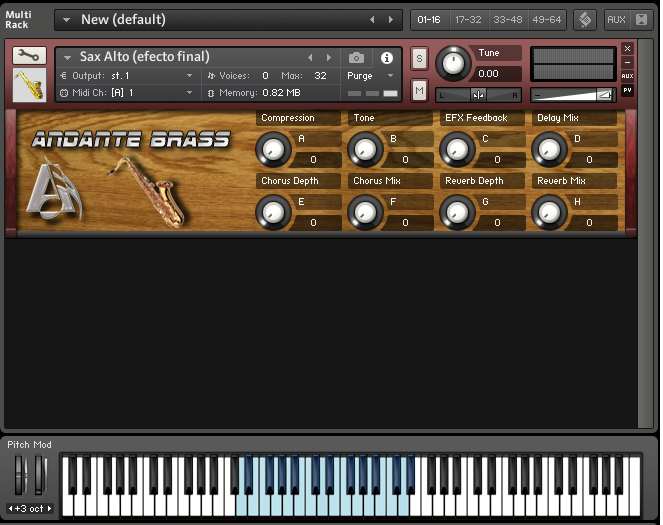Image resolution: width=663 pixels, height=525 pixels.
Task: Show instrument info with the i icon
Action: (x=386, y=58)
